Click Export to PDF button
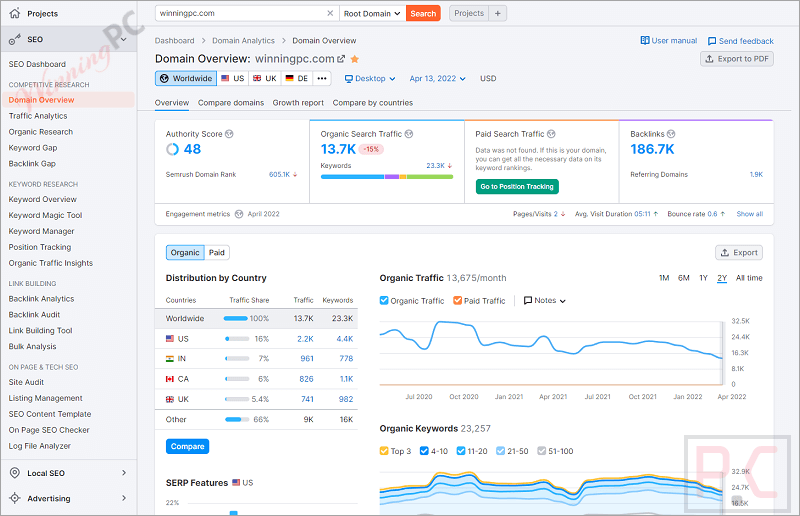This screenshot has width=800, height=516. [737, 59]
